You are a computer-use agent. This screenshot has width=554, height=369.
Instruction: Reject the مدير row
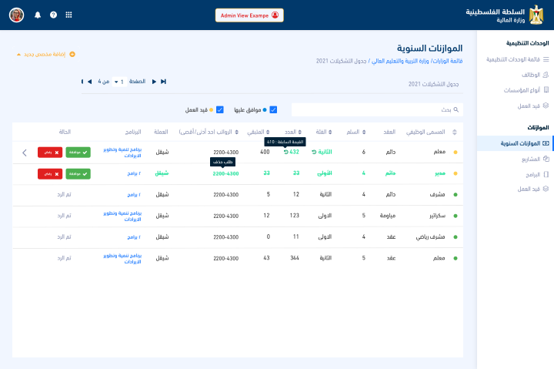coord(50,174)
